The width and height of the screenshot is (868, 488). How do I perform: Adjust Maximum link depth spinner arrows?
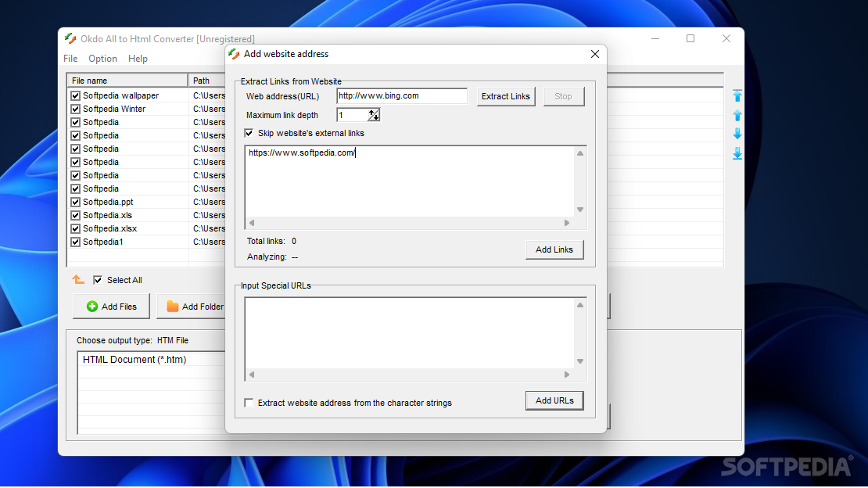(x=374, y=115)
